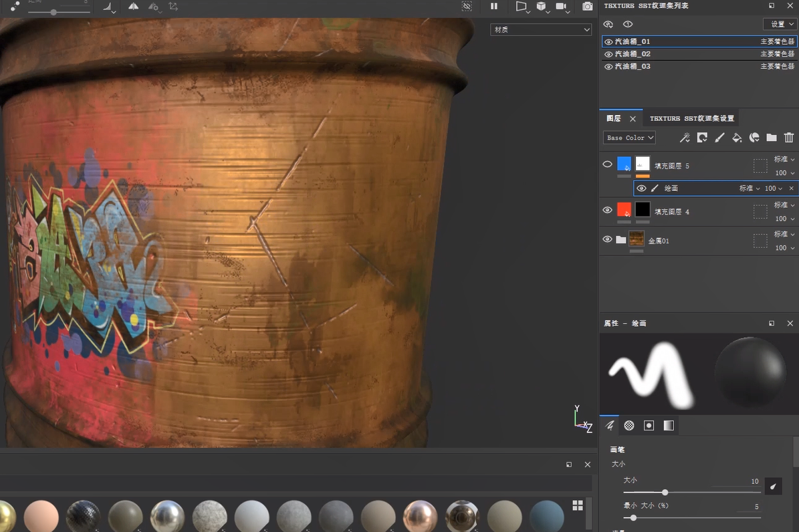Expand the 设置 dropdown in texture set list
Viewport: 799px width, 532px height.
click(x=780, y=24)
